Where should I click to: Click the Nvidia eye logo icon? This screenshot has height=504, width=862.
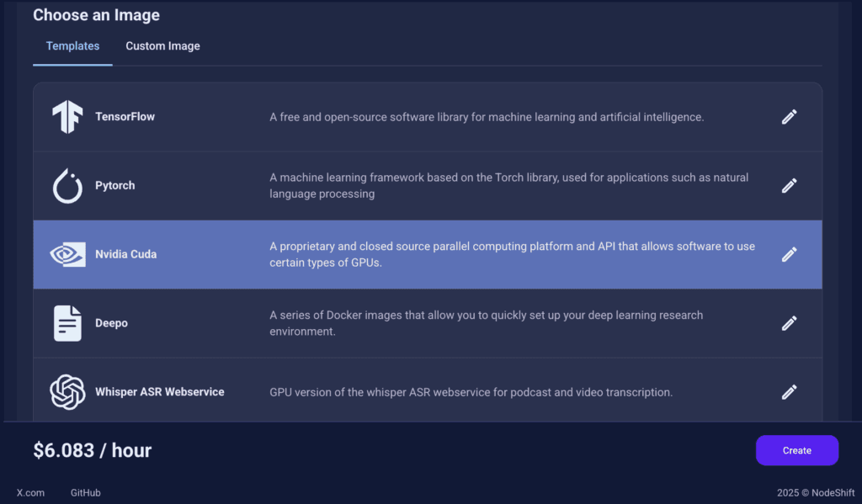[67, 254]
